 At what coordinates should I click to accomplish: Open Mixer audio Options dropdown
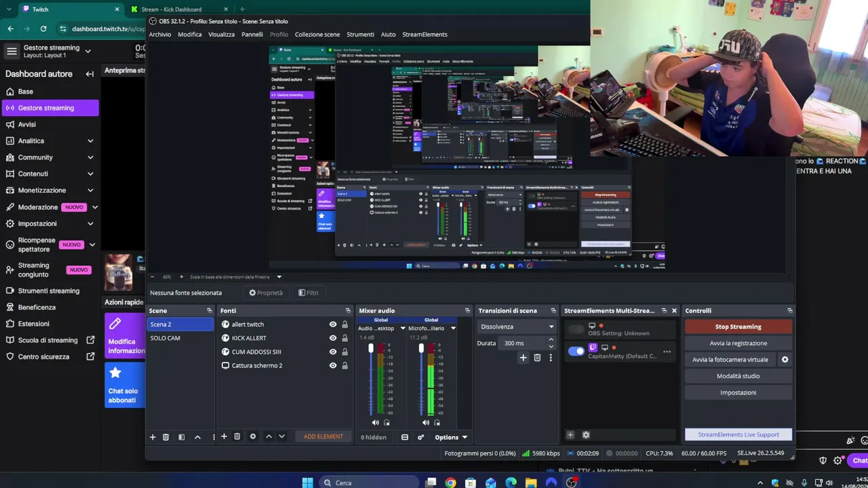[x=451, y=437]
